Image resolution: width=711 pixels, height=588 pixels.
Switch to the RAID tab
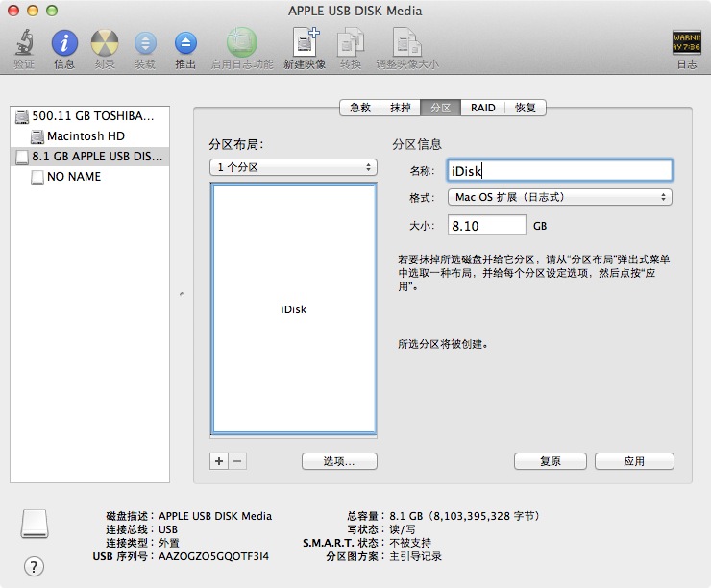(x=482, y=108)
